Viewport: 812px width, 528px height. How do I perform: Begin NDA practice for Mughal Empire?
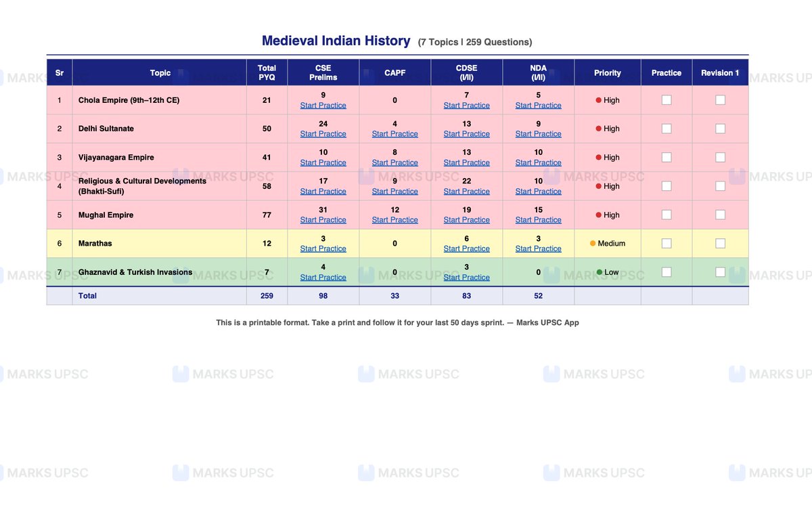[539, 220]
